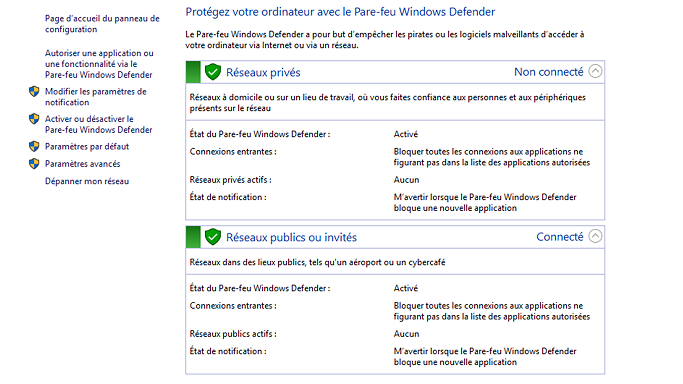
Task: Click shield icon beside Activer ou désactiver le Pare-feu
Action: 34,119
